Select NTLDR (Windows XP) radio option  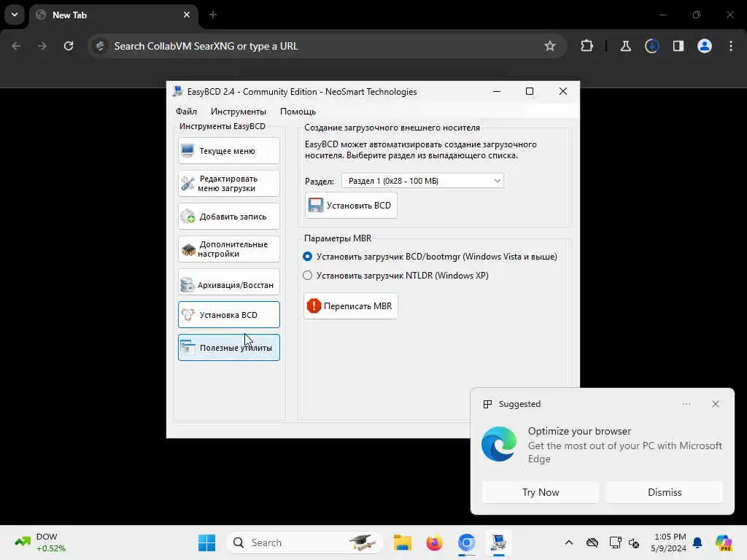[308, 275]
